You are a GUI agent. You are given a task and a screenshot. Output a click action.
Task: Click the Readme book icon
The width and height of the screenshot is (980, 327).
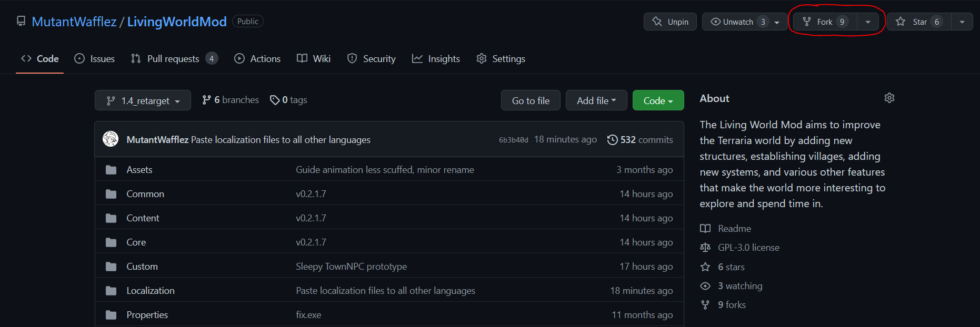[705, 229]
